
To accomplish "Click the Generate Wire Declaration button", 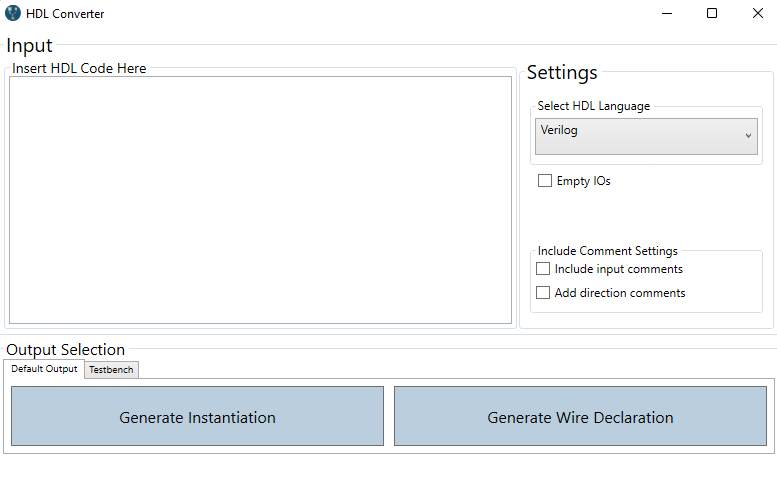I will pyautogui.click(x=580, y=416).
